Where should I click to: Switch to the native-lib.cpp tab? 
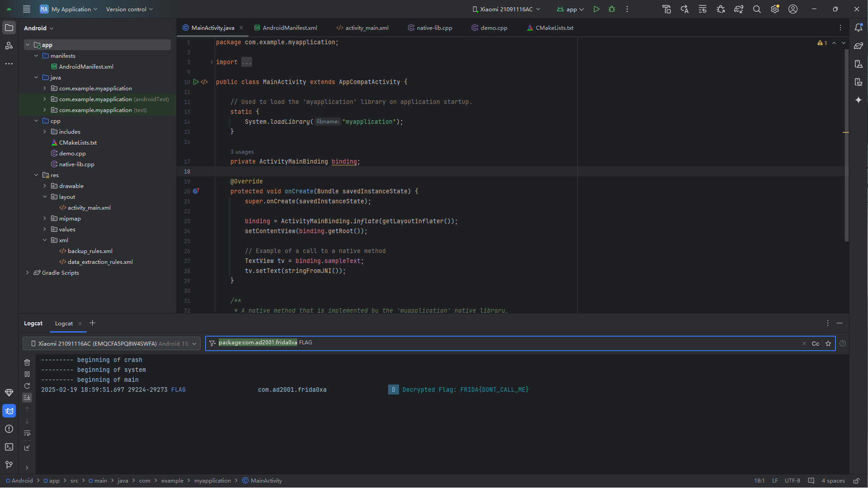click(430, 28)
